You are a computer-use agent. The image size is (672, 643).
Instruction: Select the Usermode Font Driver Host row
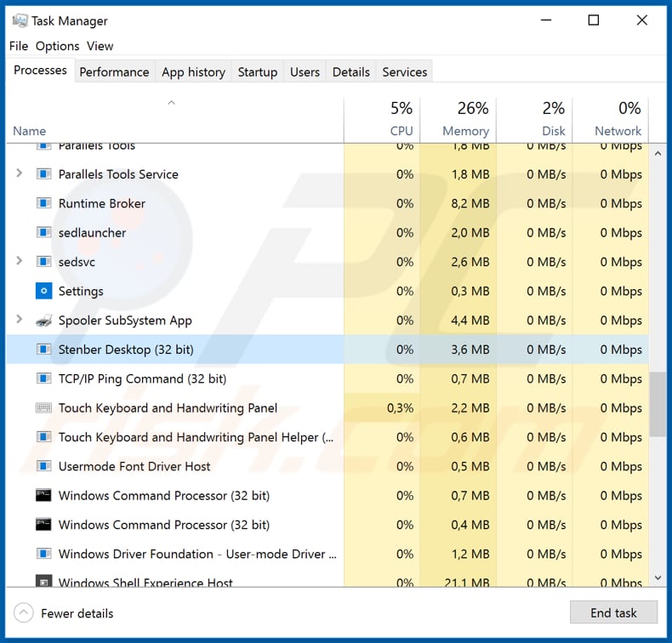click(327, 466)
